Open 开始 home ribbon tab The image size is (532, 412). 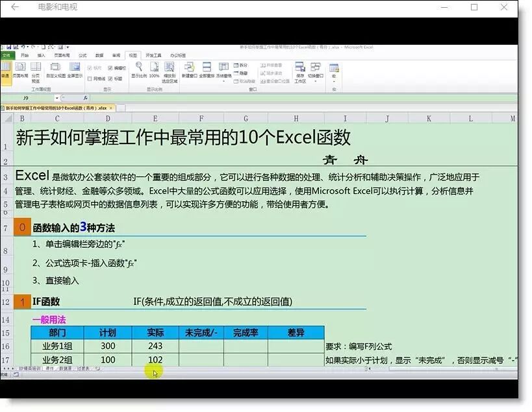coord(25,55)
